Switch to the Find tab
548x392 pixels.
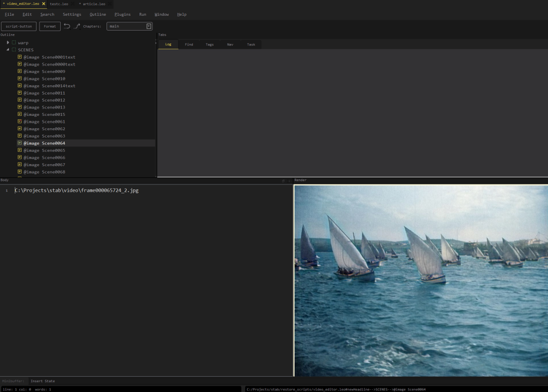tap(189, 44)
